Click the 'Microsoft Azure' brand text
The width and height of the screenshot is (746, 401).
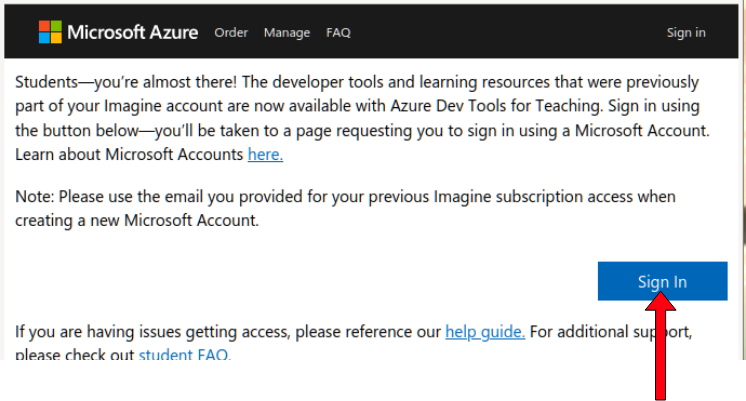click(x=132, y=33)
